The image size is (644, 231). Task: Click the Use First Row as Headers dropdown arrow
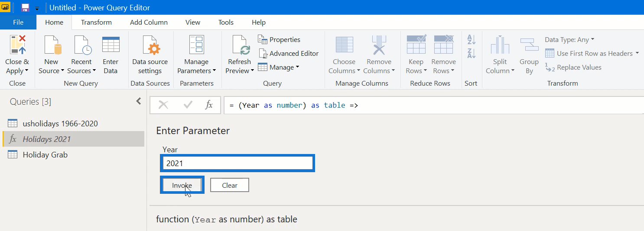(x=637, y=53)
